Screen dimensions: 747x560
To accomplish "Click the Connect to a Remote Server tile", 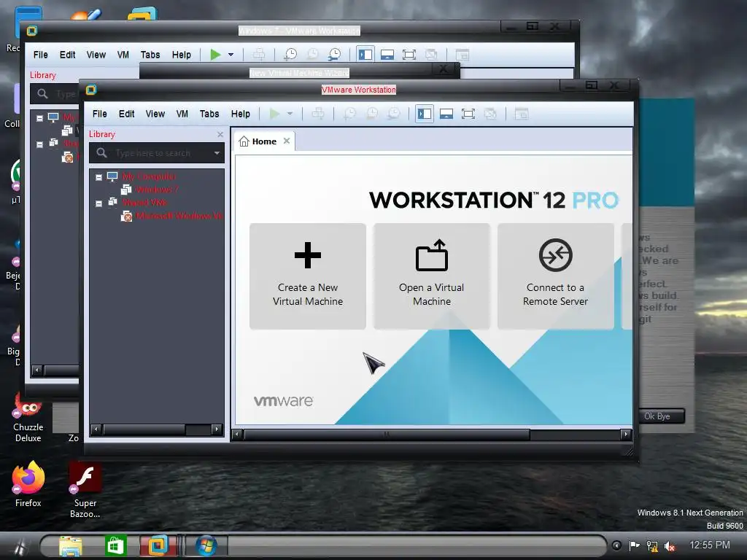I will point(555,276).
